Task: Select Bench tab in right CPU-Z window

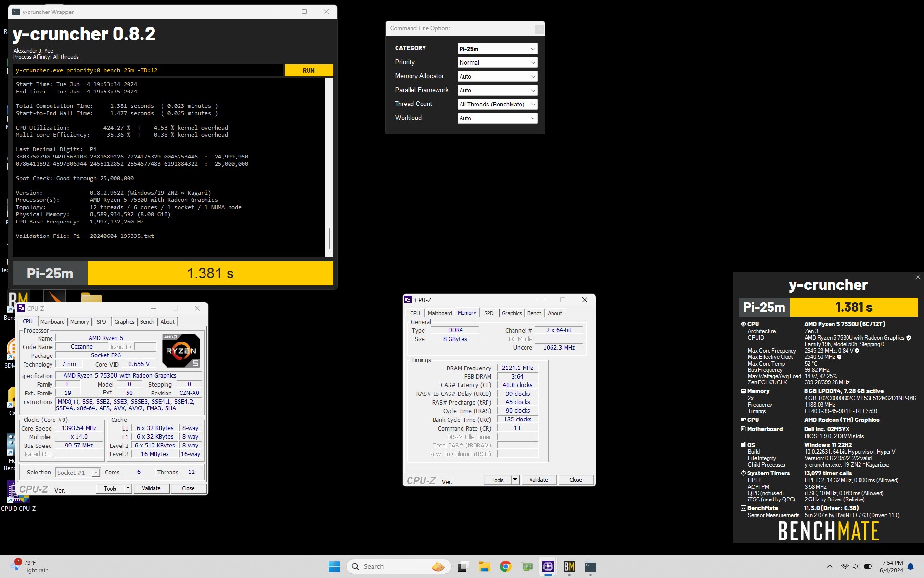Action: (534, 313)
